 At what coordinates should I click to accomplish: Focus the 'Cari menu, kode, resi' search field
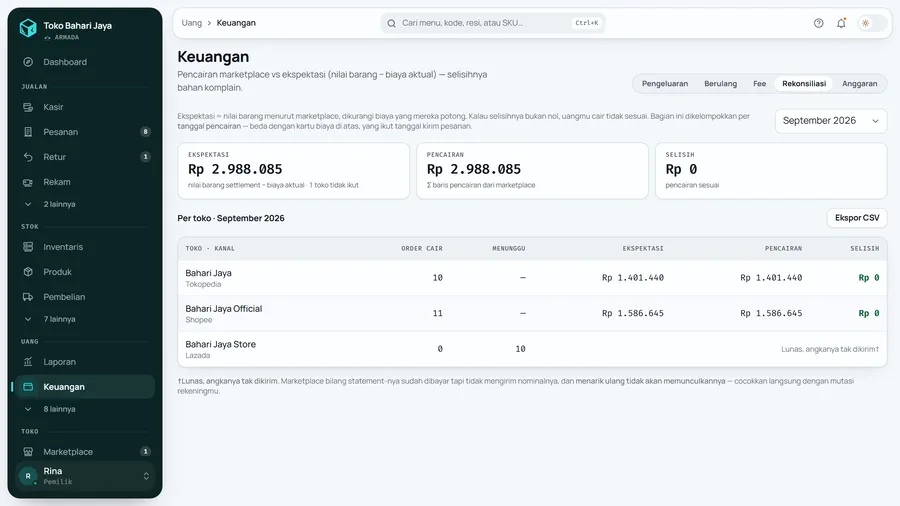coord(492,23)
